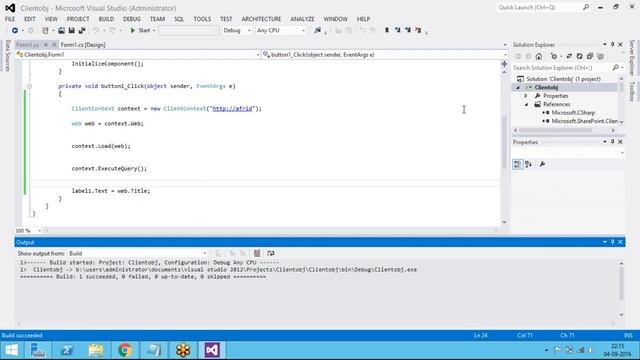This screenshot has width=640, height=360.
Task: Click the Undo toolbar icon
Action: pos(96,31)
